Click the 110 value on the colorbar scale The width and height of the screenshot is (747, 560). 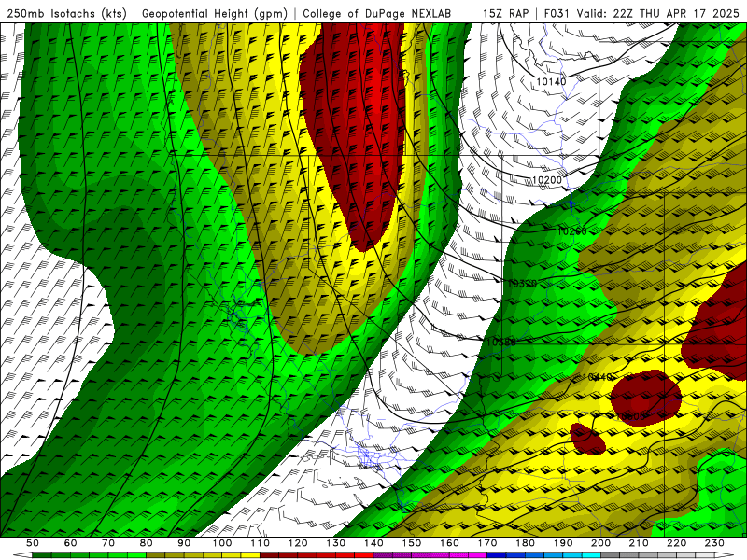tap(261, 543)
